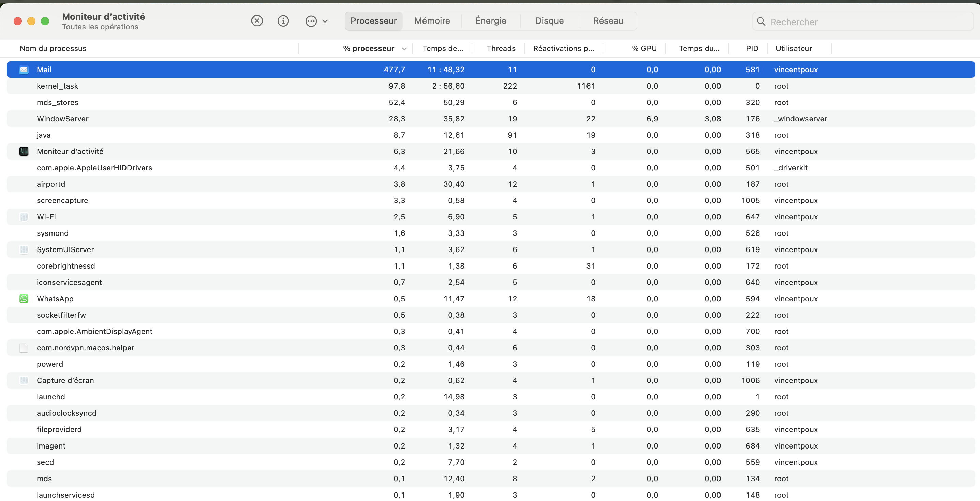Click the com.nordvpn.macos.helper document icon

24,348
